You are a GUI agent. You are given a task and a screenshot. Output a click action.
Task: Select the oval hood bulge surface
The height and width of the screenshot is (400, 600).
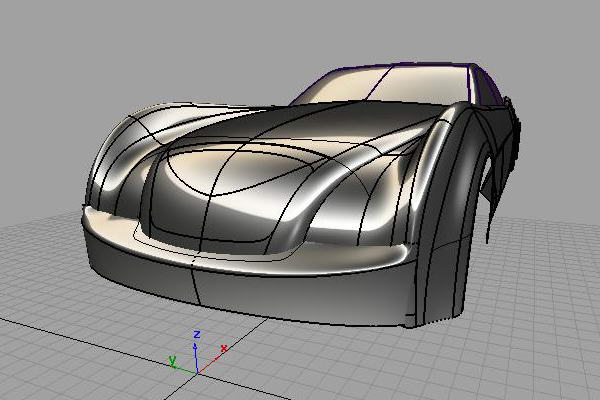[x=241, y=170]
